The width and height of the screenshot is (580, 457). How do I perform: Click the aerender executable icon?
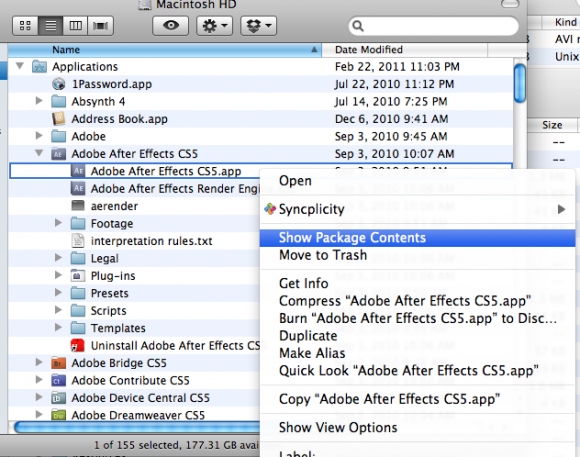coord(78,205)
